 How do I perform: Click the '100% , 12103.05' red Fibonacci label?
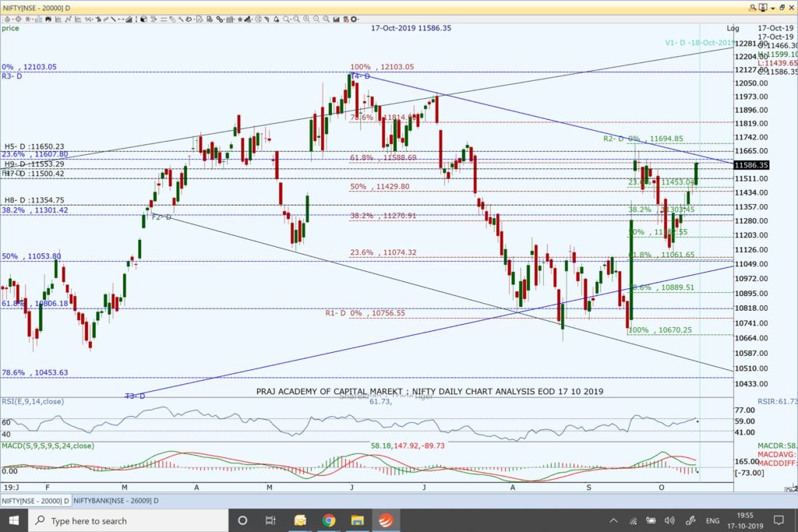382,67
